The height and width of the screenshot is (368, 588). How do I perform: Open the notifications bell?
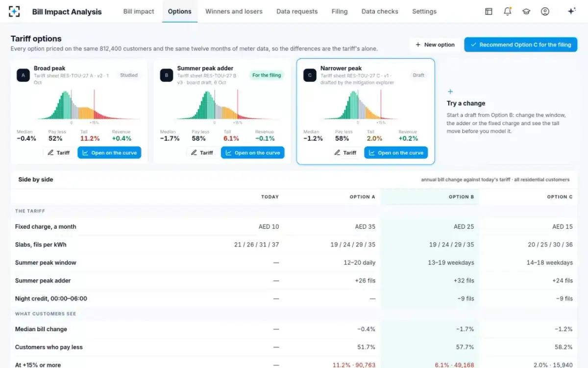pos(508,11)
